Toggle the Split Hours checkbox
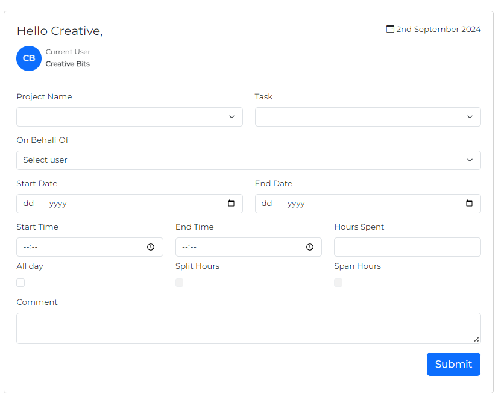504x420 pixels. pos(180,283)
